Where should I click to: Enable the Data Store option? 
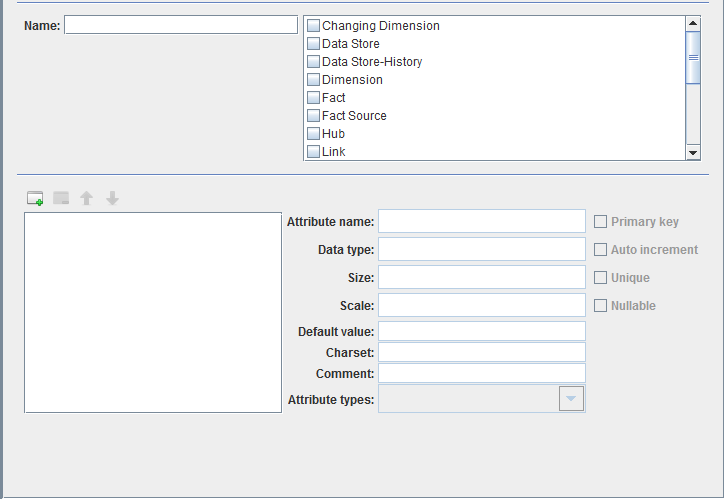tap(314, 44)
